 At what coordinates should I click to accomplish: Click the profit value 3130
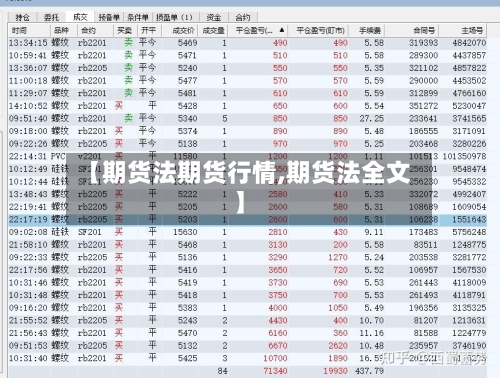(x=278, y=245)
